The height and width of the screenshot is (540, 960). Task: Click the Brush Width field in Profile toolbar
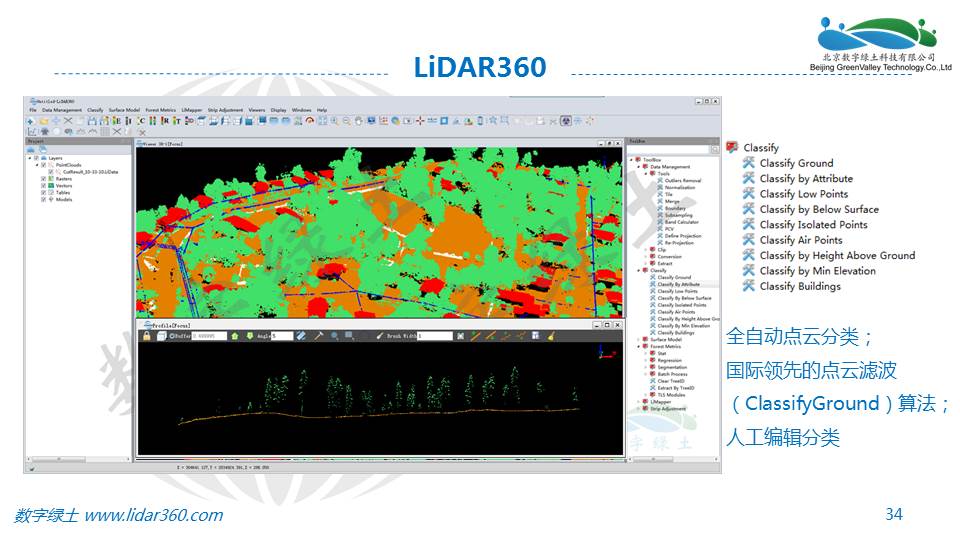435,336
